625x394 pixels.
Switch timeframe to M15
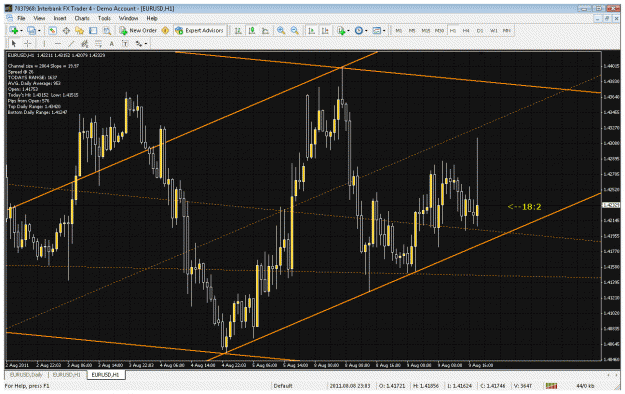(x=426, y=31)
